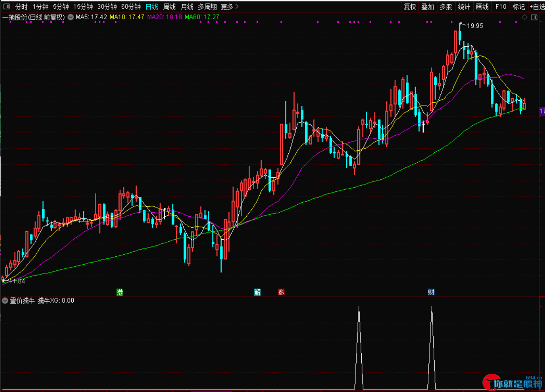545x392 pixels.
Task: Open the 财 event marker
Action: [431, 292]
